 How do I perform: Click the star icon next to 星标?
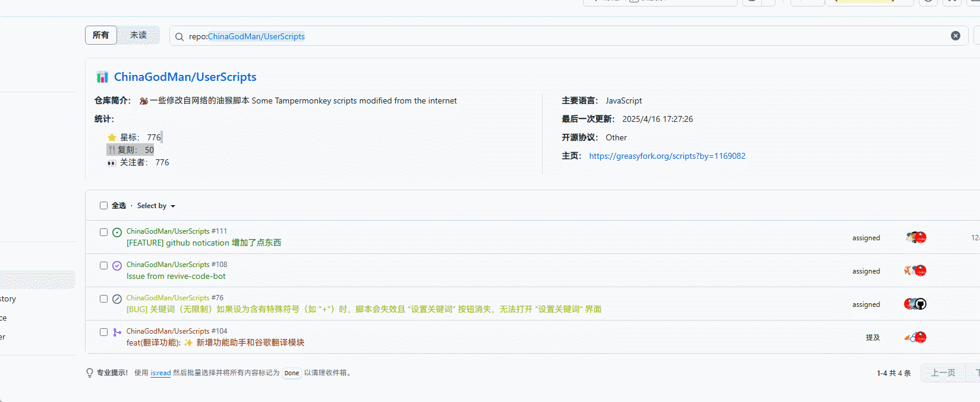pos(112,137)
